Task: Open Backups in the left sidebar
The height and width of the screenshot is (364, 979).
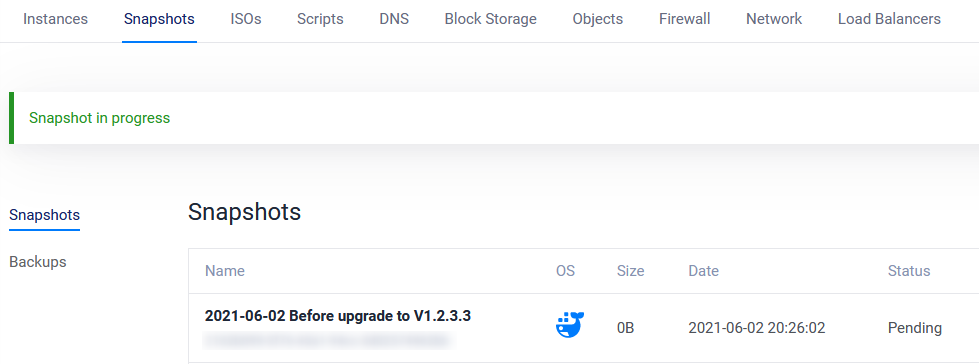Action: click(37, 262)
